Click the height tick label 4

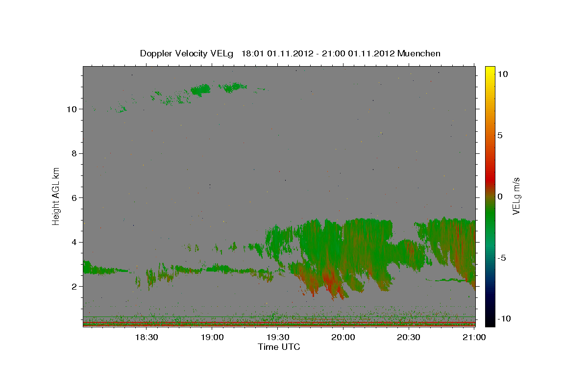tap(74, 242)
